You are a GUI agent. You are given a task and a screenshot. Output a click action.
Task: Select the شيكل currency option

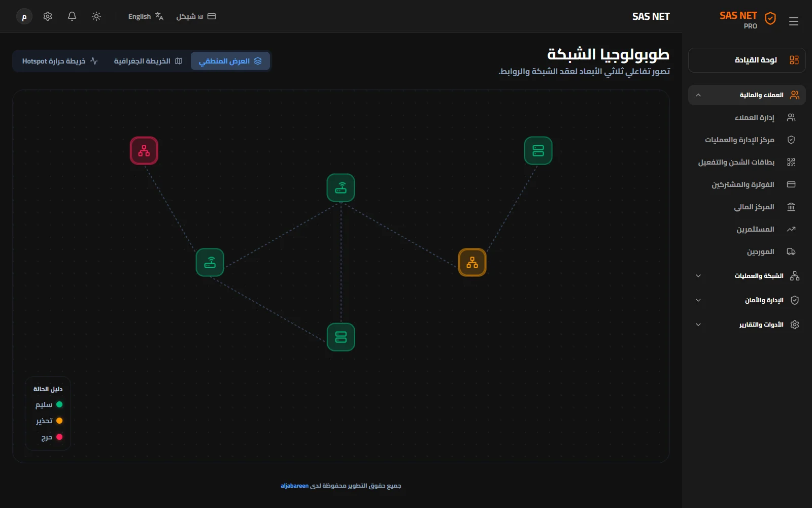tap(196, 16)
